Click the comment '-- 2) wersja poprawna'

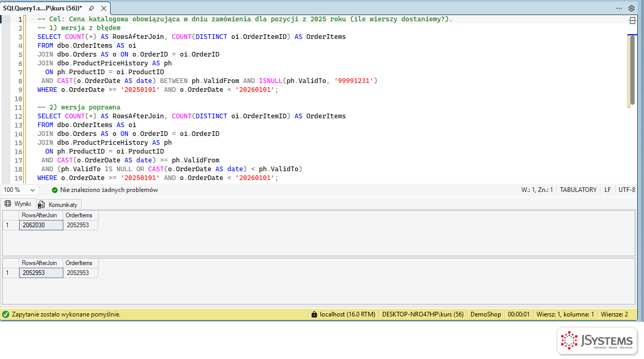coord(79,107)
